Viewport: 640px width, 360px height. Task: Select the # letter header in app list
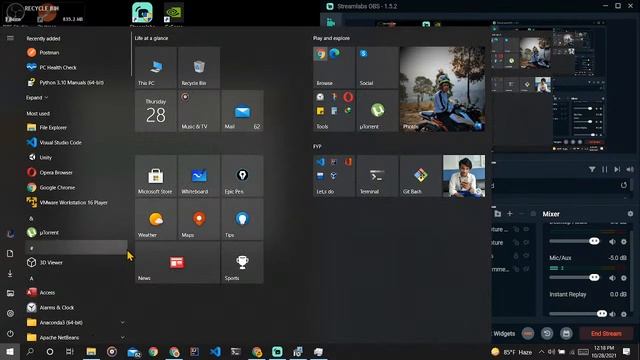click(76, 247)
